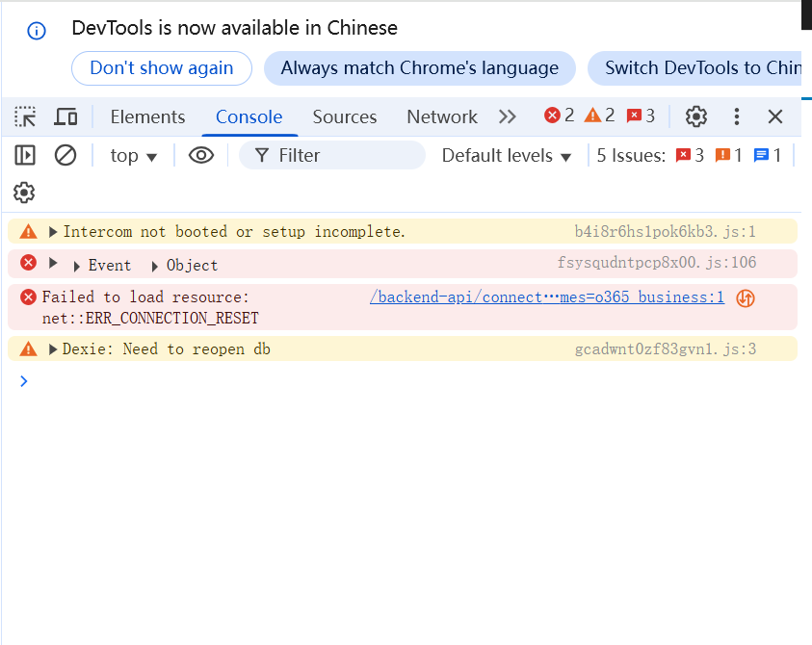The width and height of the screenshot is (812, 645).
Task: Click the network request replay icon
Action: (x=745, y=298)
